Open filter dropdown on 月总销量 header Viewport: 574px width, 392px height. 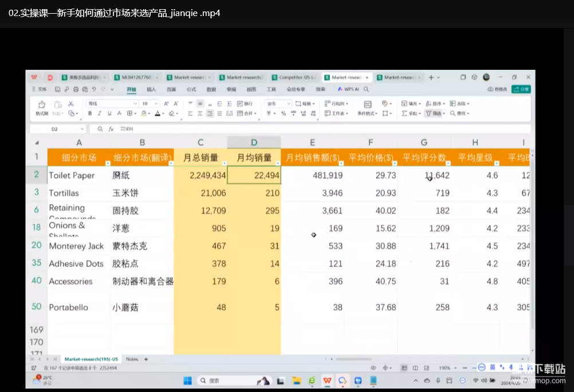[x=225, y=163]
